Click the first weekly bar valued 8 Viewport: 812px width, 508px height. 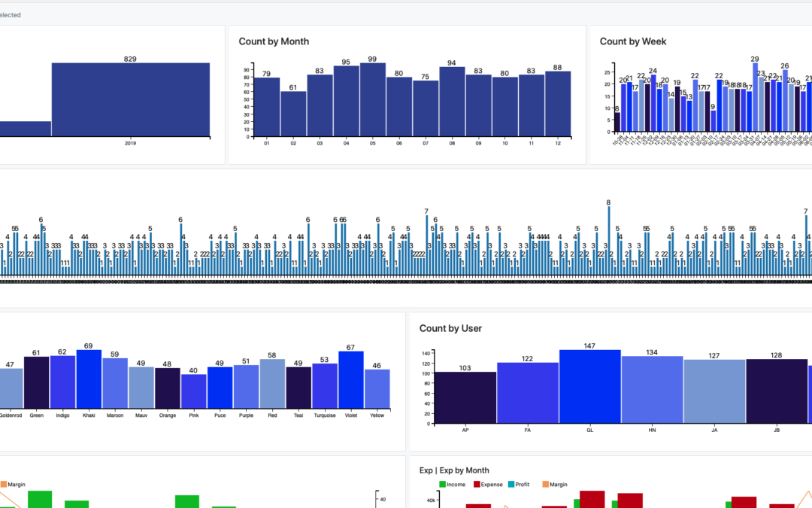[617, 123]
